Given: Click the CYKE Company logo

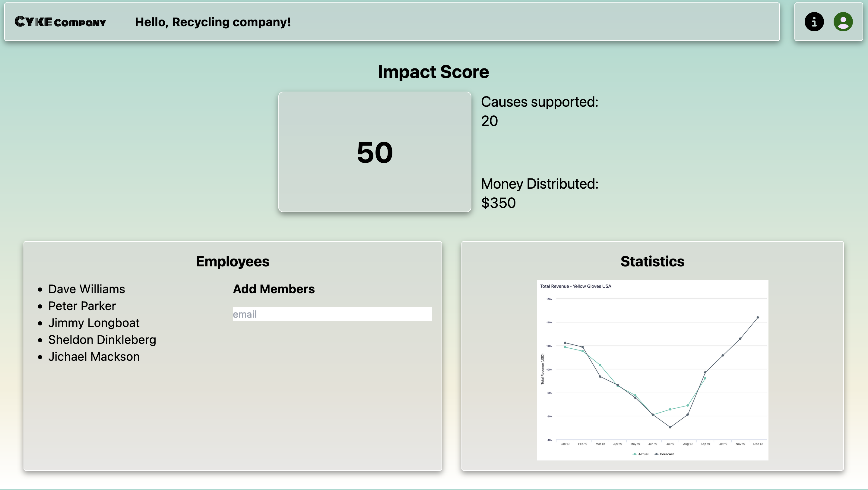Looking at the screenshot, I should (x=60, y=22).
